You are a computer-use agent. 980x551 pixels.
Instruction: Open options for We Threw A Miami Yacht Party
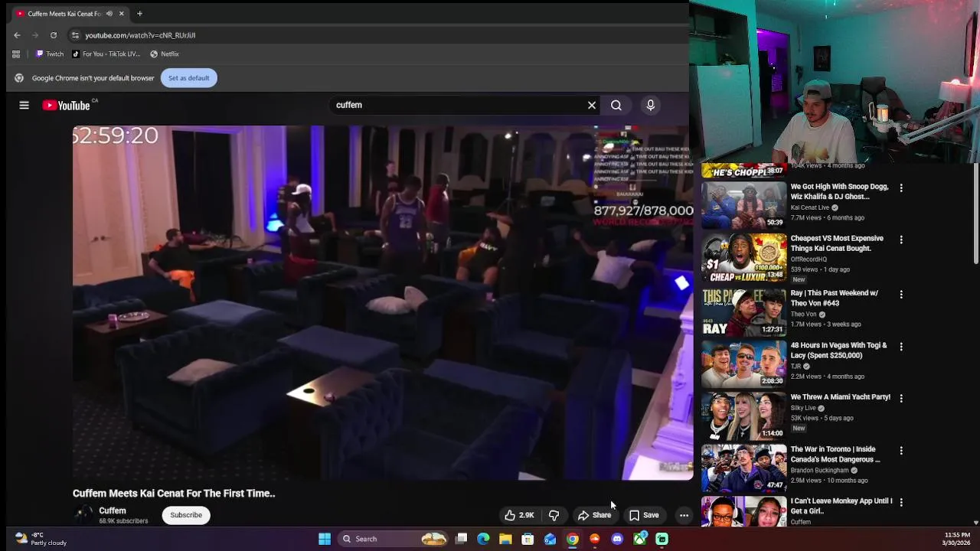click(901, 398)
